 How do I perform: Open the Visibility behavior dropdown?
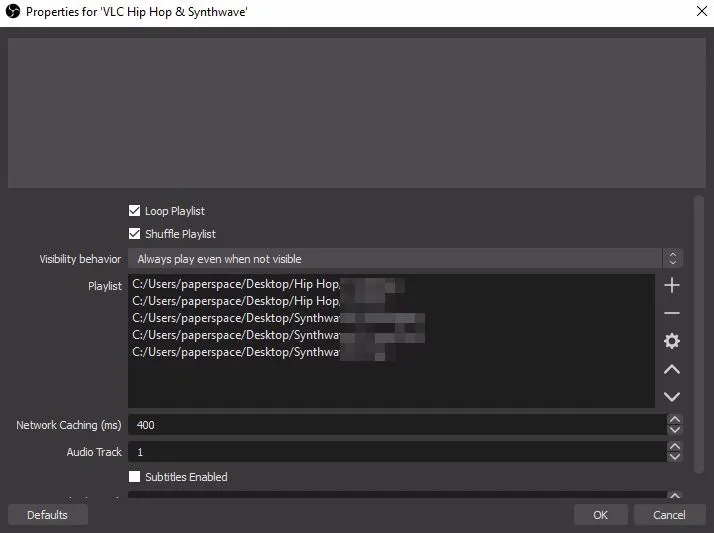[x=405, y=259]
